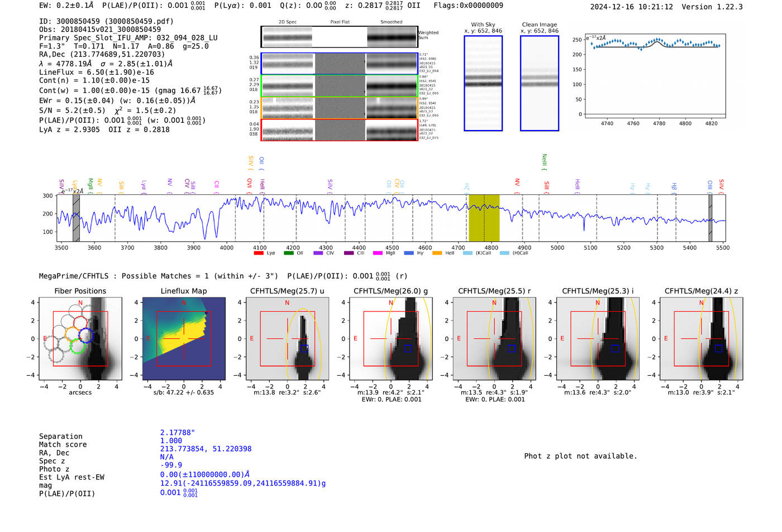782x532 pixels.
Task: Click the EWr = 0.15(±0.04) line
Action: tap(117, 100)
